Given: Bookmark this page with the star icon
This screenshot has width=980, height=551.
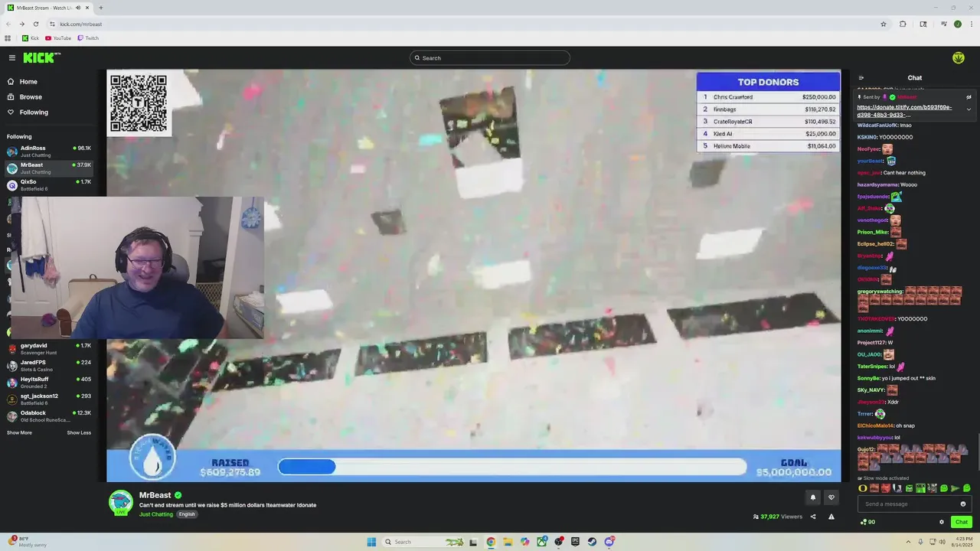Looking at the screenshot, I should pyautogui.click(x=883, y=24).
